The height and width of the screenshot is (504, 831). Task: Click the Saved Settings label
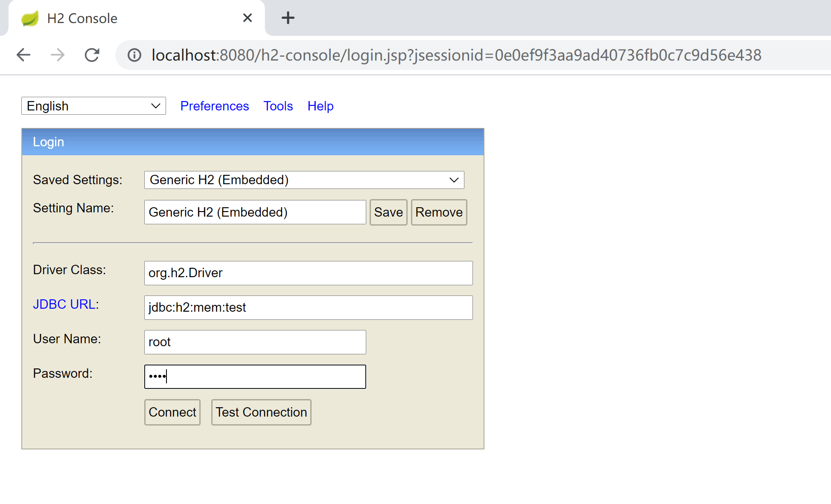78,180
